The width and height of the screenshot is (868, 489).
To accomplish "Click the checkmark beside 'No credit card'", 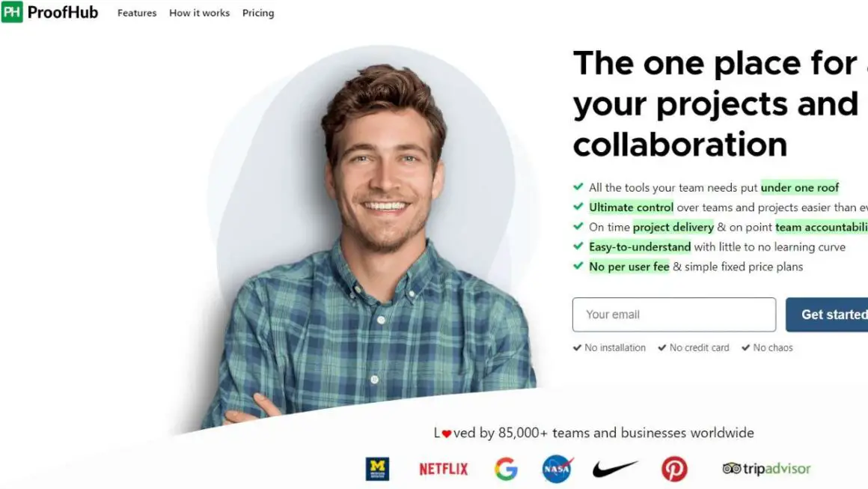I will 662,347.
